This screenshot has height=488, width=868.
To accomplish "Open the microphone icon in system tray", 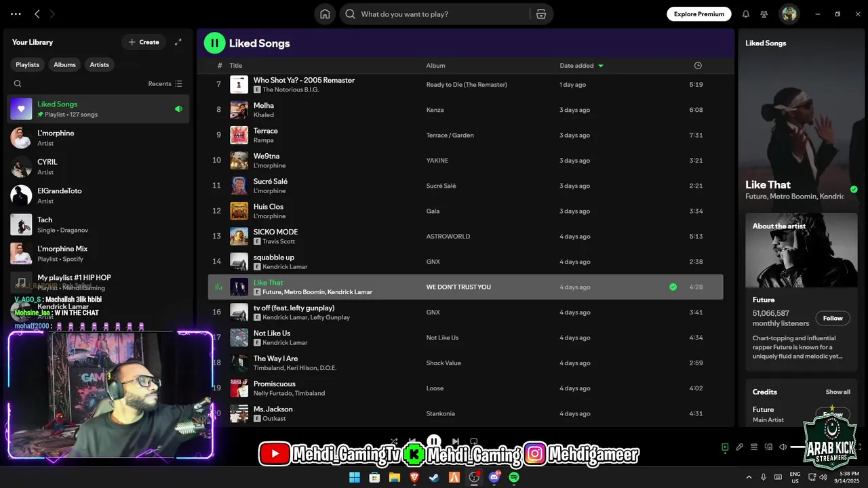I will tap(764, 477).
